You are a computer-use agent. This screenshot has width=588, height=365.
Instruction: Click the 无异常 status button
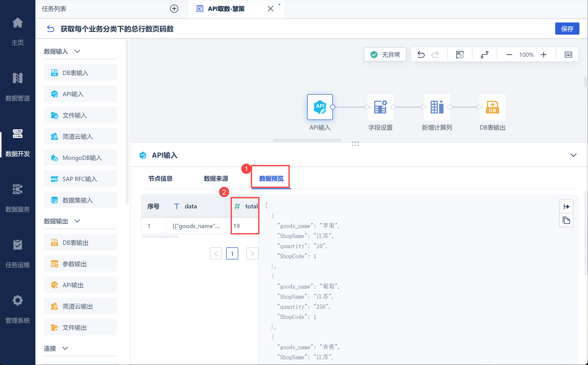point(385,55)
